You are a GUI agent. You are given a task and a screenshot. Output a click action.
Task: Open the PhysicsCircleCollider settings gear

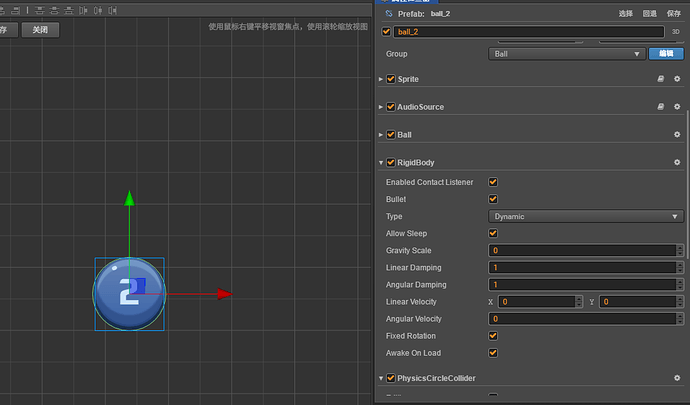click(677, 378)
